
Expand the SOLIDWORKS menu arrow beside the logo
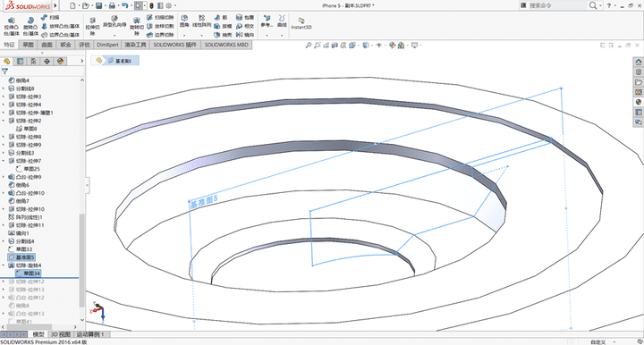tap(55, 5)
